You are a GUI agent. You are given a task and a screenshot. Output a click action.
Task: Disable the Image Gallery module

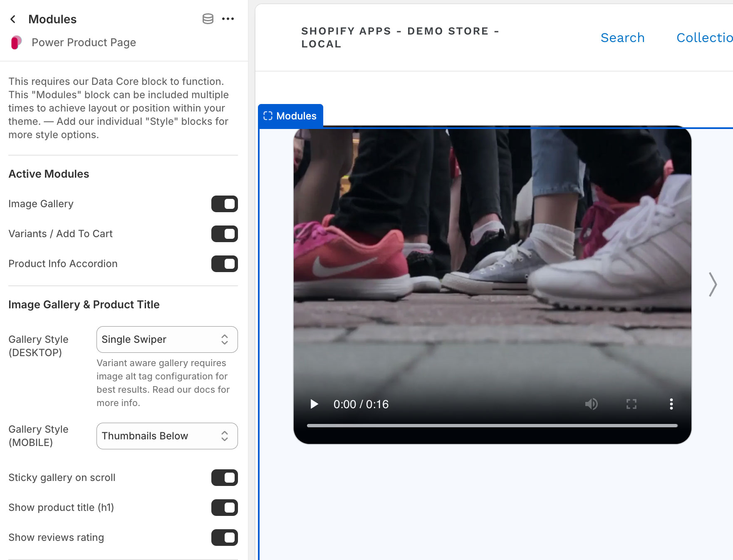[224, 204]
